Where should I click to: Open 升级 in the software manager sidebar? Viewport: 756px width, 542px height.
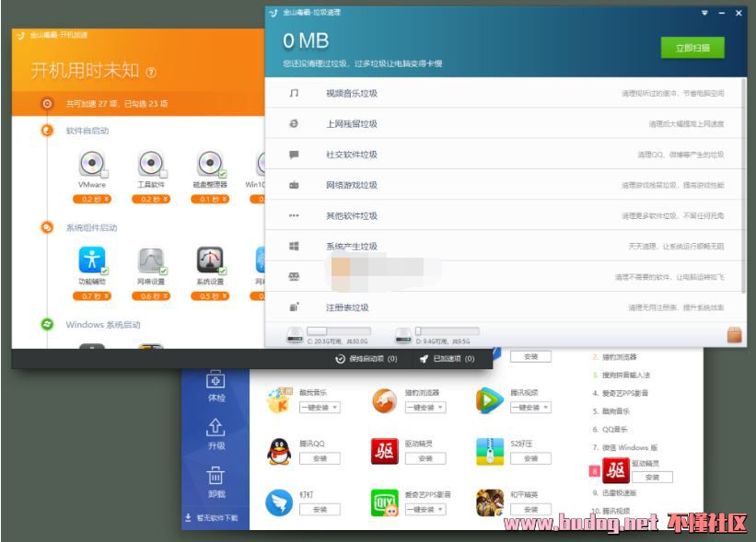pyautogui.click(x=216, y=434)
